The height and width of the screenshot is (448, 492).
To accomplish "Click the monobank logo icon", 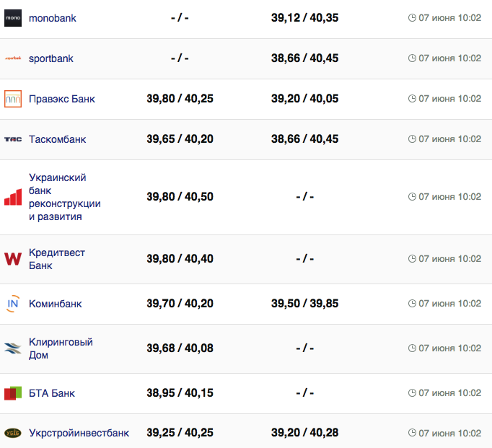I will pyautogui.click(x=13, y=18).
